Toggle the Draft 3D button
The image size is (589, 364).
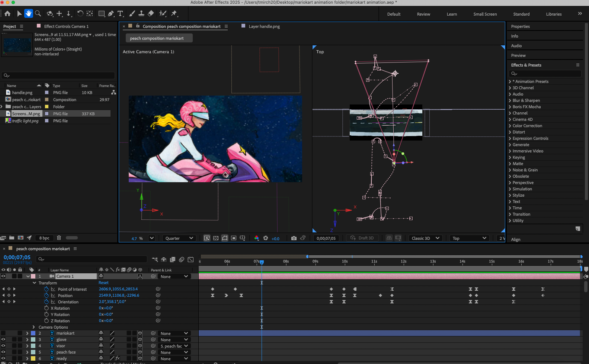pyautogui.click(x=362, y=238)
